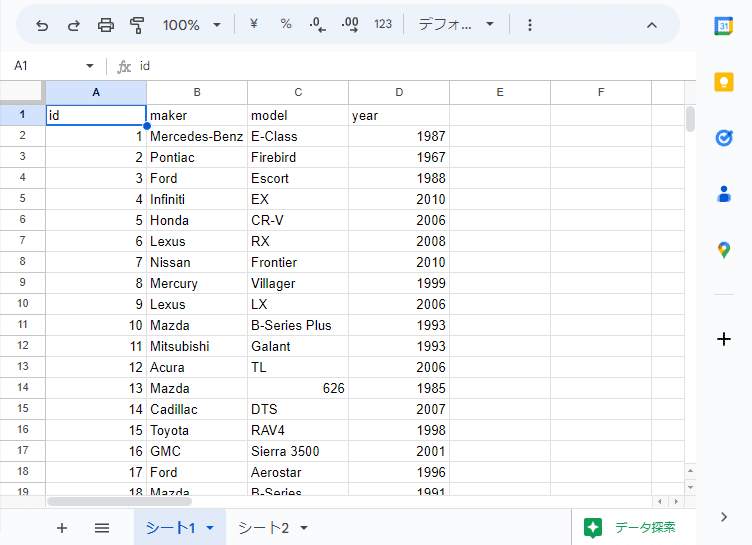Open Contacts side panel
Image resolution: width=752 pixels, height=545 pixels.
pyautogui.click(x=724, y=194)
